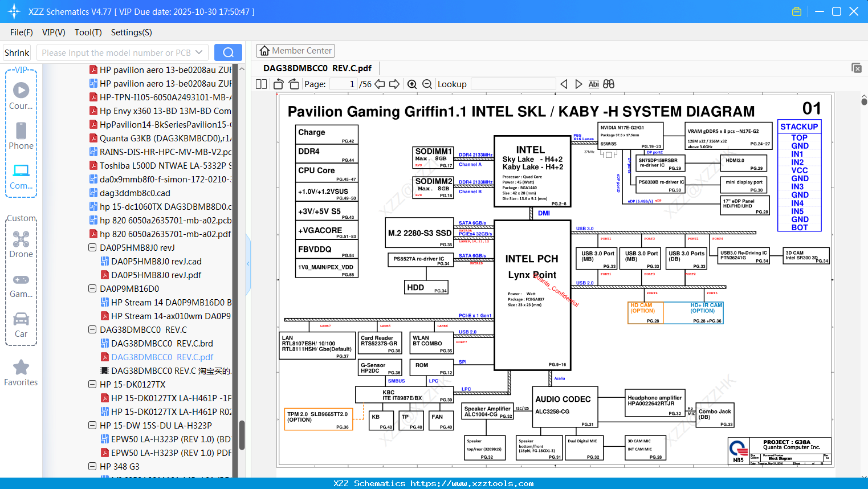
Task: Click the Lookup text field
Action: 514,84
